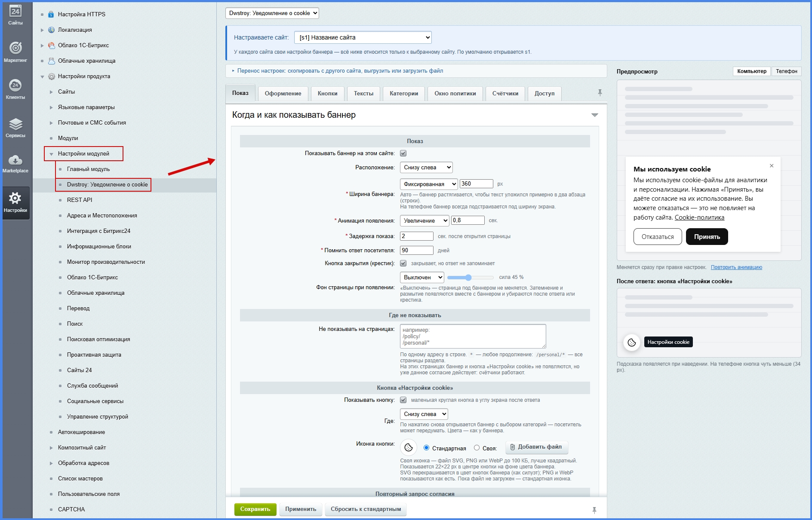Click the Локализация globe icon
The height and width of the screenshot is (520, 812).
pyautogui.click(x=51, y=30)
